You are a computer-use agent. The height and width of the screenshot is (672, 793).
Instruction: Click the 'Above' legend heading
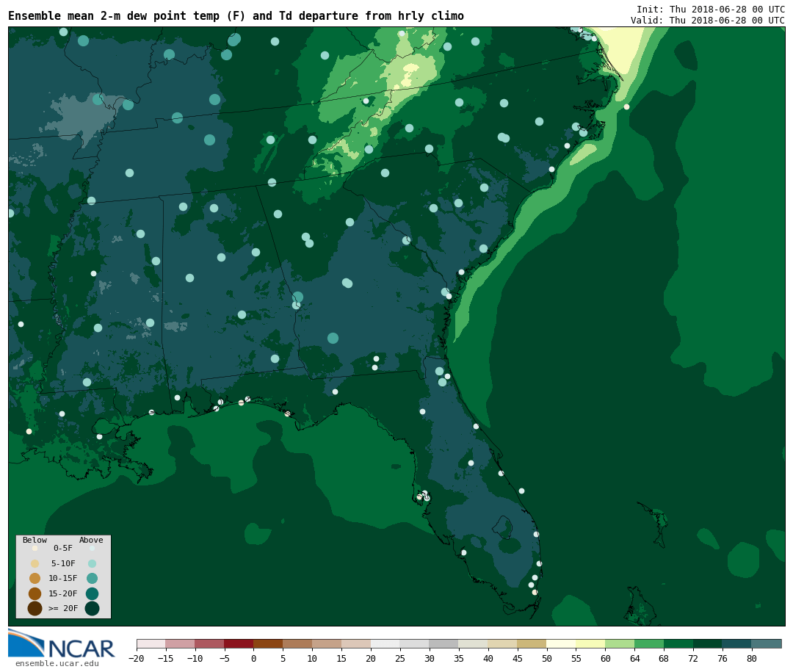91,540
